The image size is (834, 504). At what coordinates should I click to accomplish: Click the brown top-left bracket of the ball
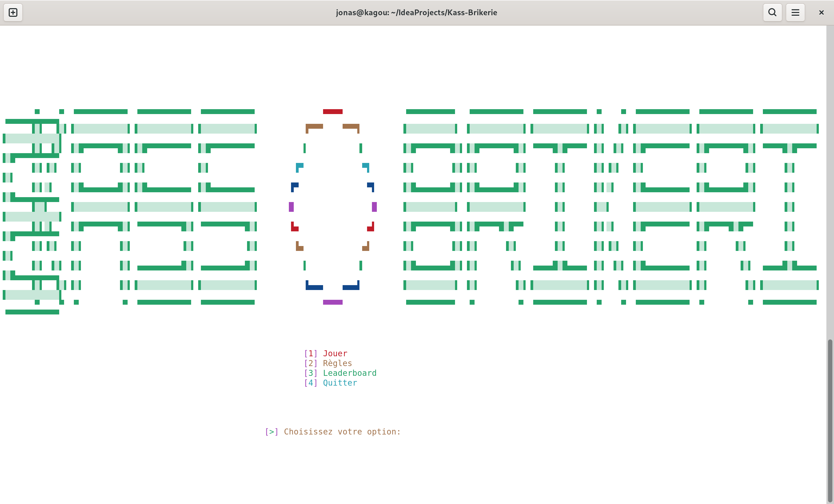314,128
